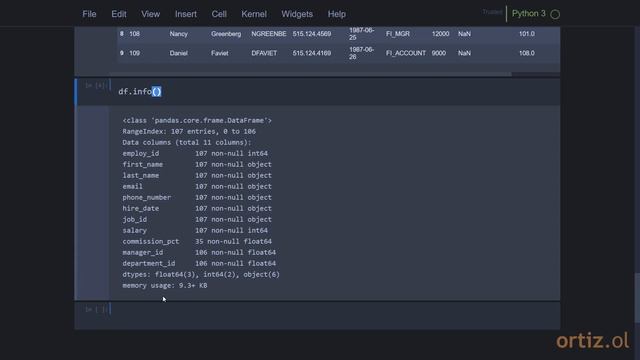Image resolution: width=640 pixels, height=360 pixels.
Task: Click salary value 12000
Action: coord(440,34)
